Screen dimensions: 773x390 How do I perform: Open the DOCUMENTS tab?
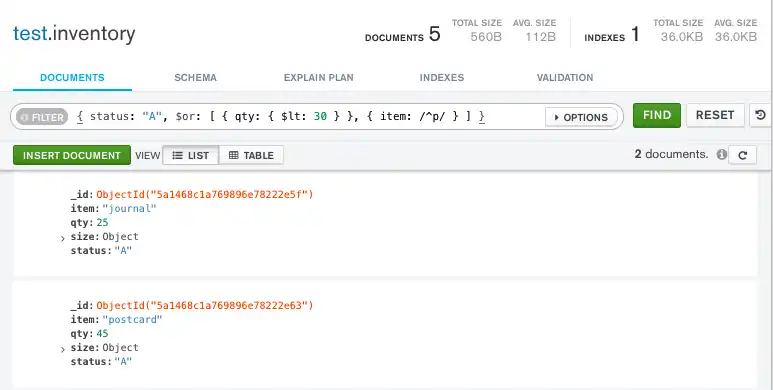(x=72, y=78)
